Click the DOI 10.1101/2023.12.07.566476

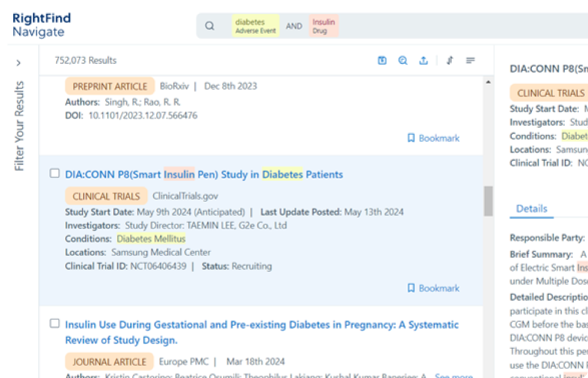[x=143, y=115]
